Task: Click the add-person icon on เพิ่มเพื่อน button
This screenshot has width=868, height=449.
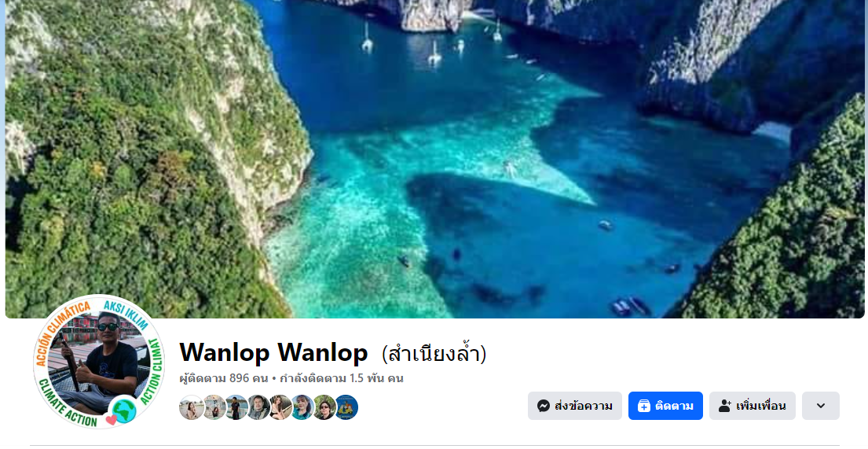Action: coord(724,406)
